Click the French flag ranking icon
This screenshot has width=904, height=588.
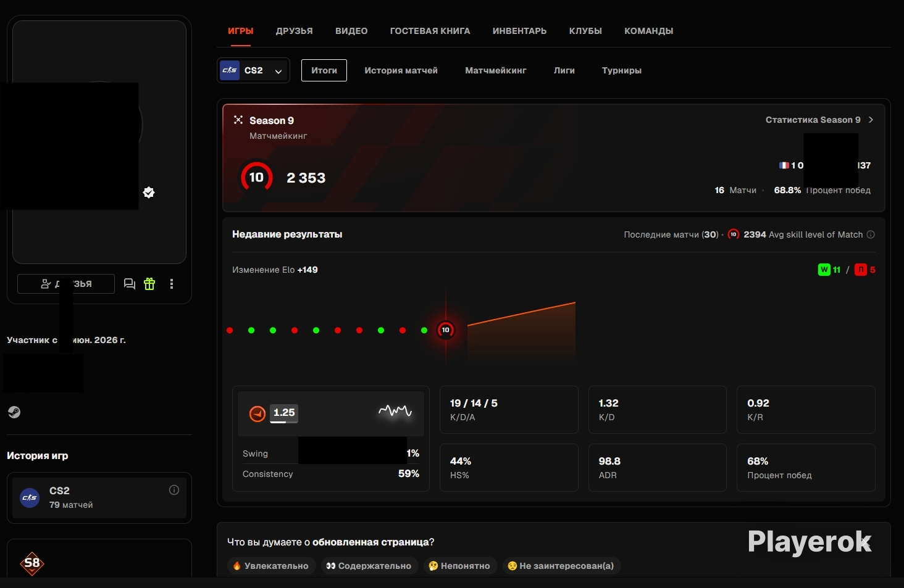[784, 165]
